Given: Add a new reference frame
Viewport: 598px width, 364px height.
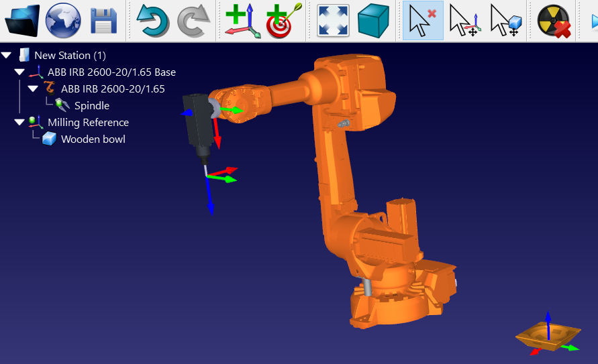Looking at the screenshot, I should [x=242, y=21].
